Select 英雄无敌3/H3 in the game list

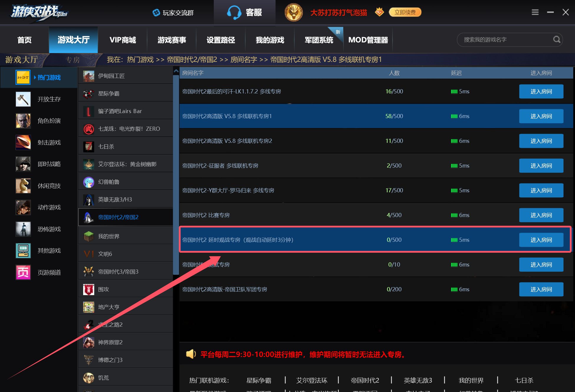(x=126, y=199)
